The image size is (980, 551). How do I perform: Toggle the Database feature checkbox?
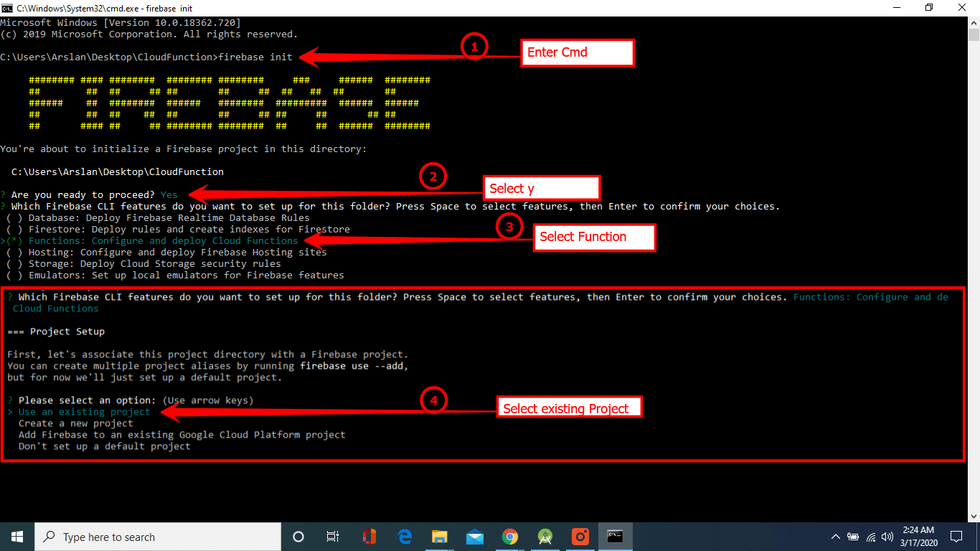click(14, 217)
